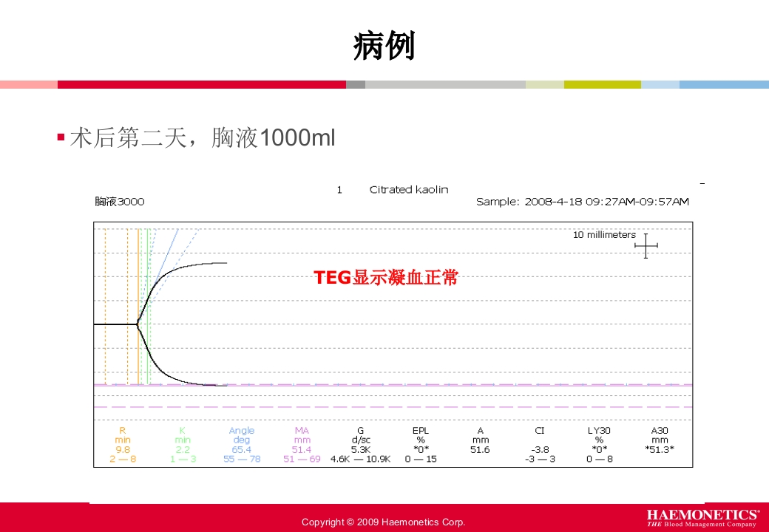Toggle the A30 value *51.3*
Viewport: 769px width, 532px height.
(x=659, y=448)
